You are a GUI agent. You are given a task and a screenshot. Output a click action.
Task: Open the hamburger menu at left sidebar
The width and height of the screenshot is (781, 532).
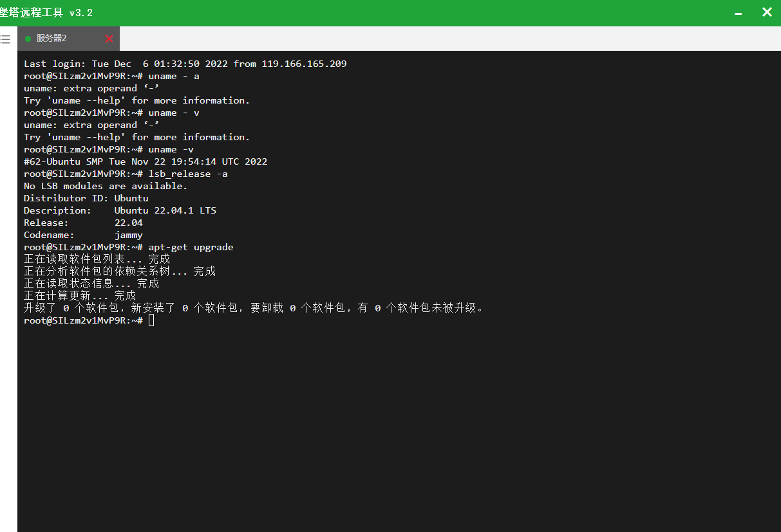tap(5, 39)
